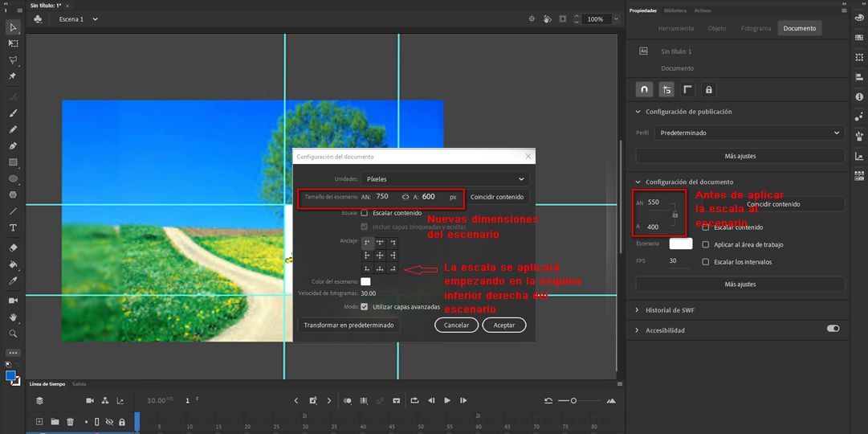Select the Selection arrow tool
The image size is (868, 434).
pyautogui.click(x=14, y=27)
